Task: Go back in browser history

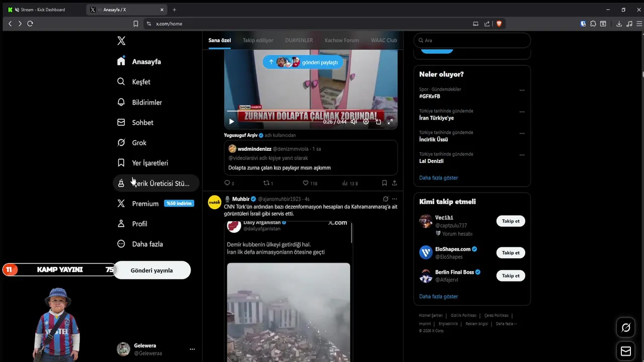Action: [10, 24]
